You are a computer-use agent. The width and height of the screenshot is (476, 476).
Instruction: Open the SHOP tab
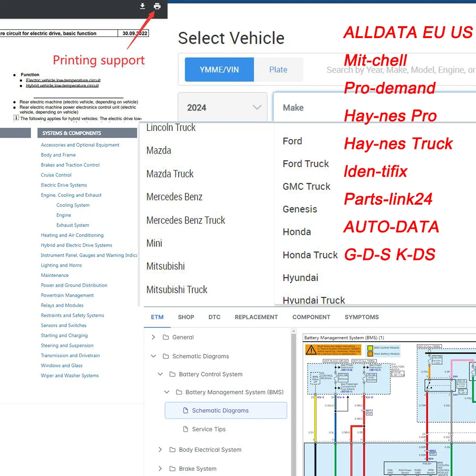click(186, 317)
